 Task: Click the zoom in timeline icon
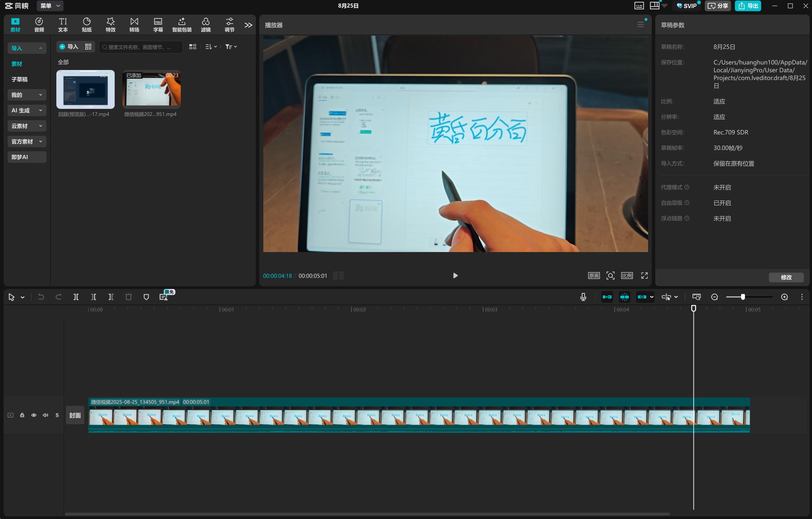pyautogui.click(x=784, y=297)
